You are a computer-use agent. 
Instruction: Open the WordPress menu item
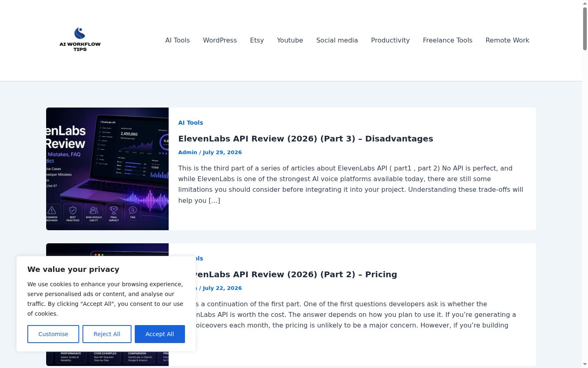click(x=220, y=40)
